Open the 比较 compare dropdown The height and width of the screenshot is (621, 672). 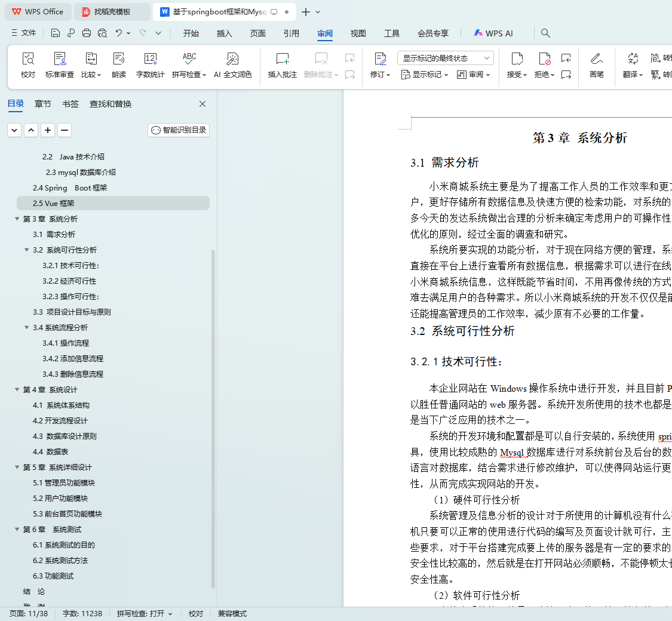click(x=91, y=75)
